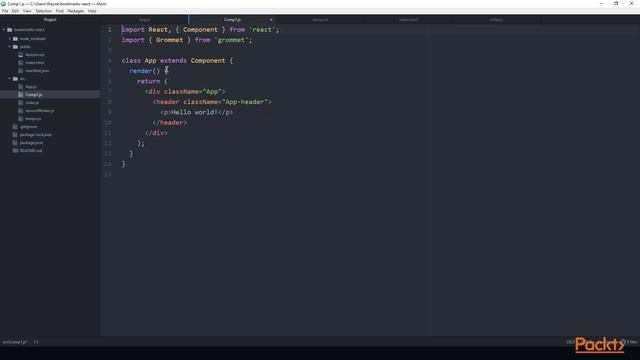Click the bookmarks-react root folder icon

tap(10, 30)
